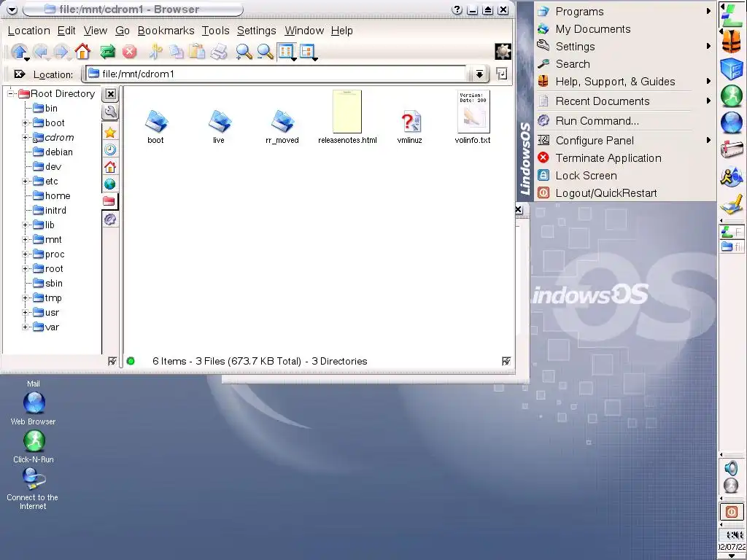Open the location history dropdown arrow

pyautogui.click(x=479, y=74)
